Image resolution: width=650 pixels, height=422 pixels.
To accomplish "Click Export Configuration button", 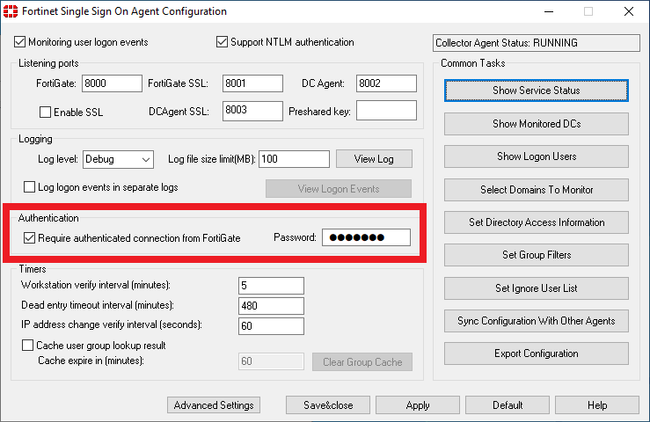I will tap(536, 354).
